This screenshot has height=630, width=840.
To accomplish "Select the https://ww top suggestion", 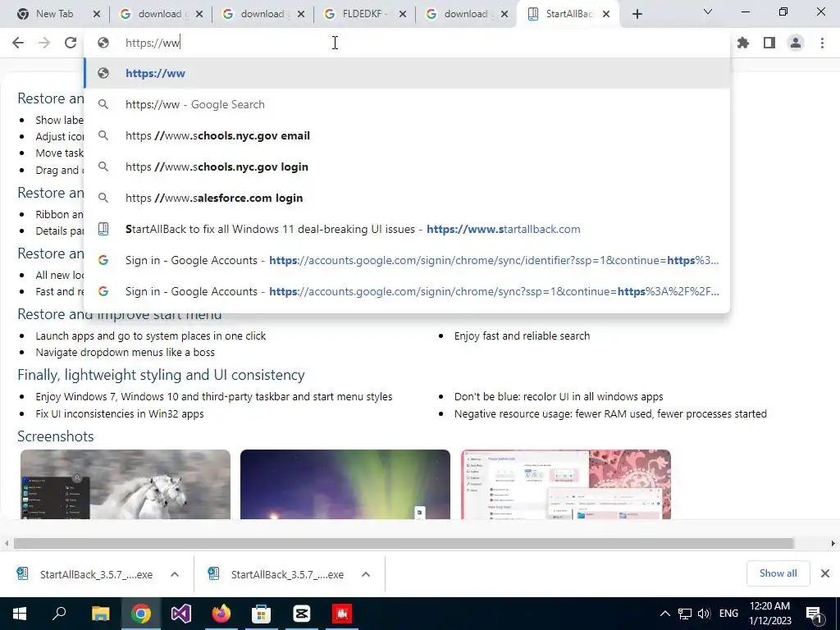I will point(407,73).
